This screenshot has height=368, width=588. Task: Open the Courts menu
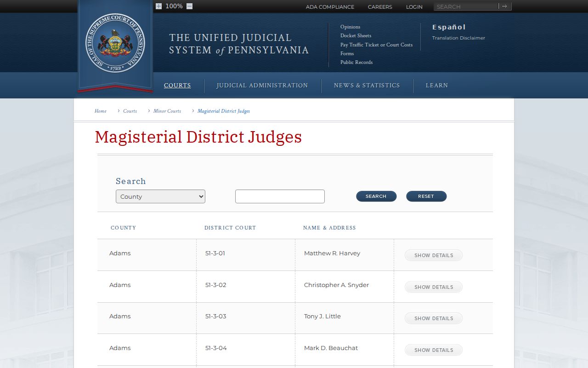tap(177, 86)
